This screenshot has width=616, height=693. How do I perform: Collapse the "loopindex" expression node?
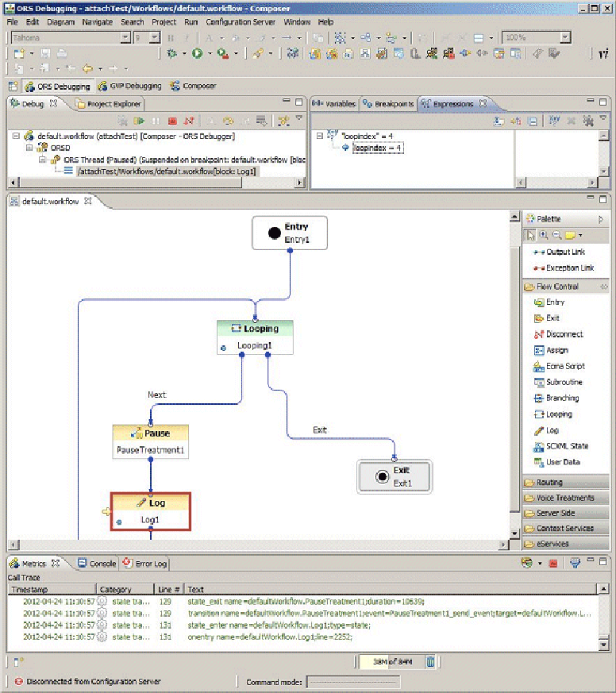[319, 136]
